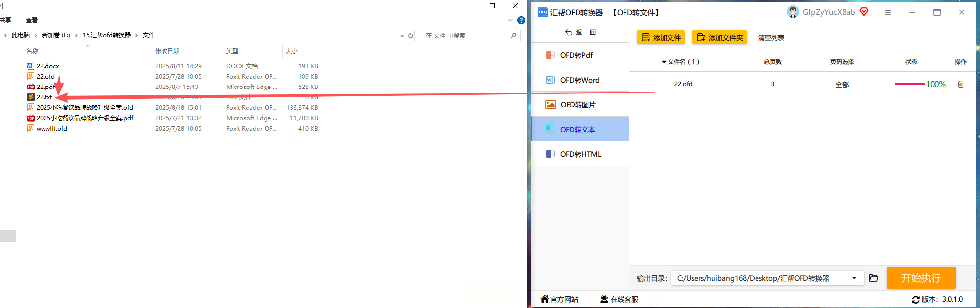Switch to OFD转Word mode
The height and width of the screenshot is (308, 980).
point(579,80)
